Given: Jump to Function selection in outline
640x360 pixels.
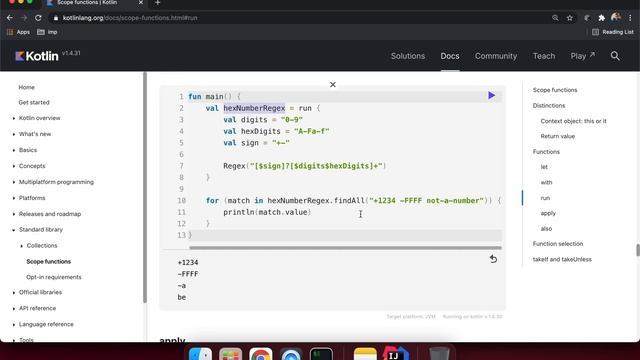Looking at the screenshot, I should tap(558, 244).
